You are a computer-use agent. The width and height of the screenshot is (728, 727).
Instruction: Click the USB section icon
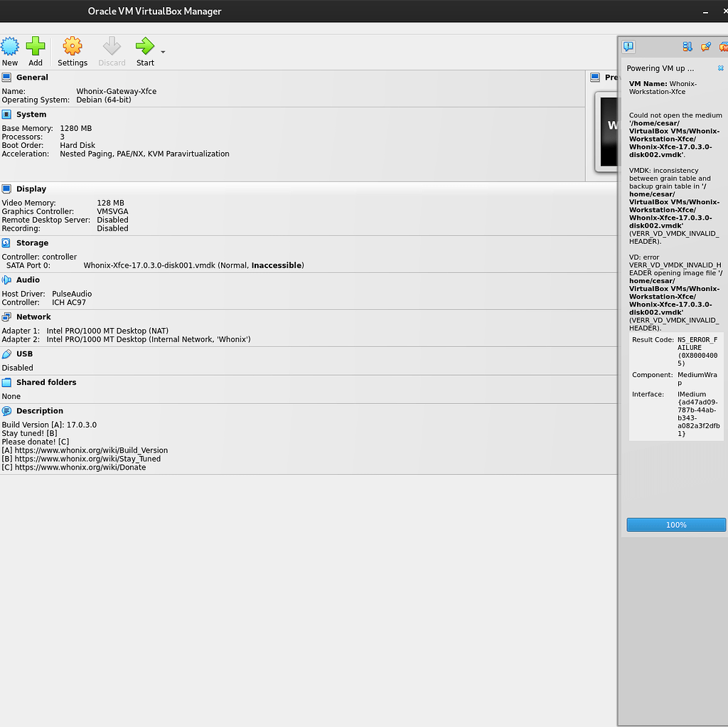[x=6, y=354]
